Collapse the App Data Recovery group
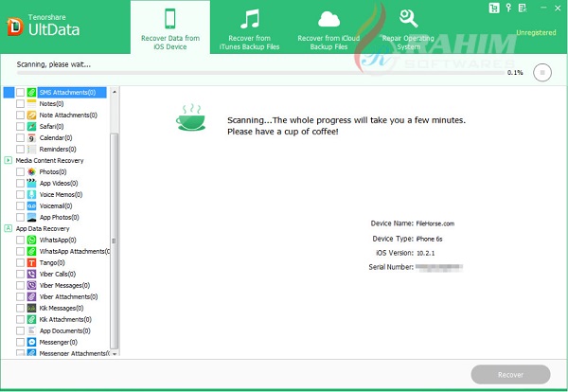The height and width of the screenshot is (392, 568). point(9,228)
